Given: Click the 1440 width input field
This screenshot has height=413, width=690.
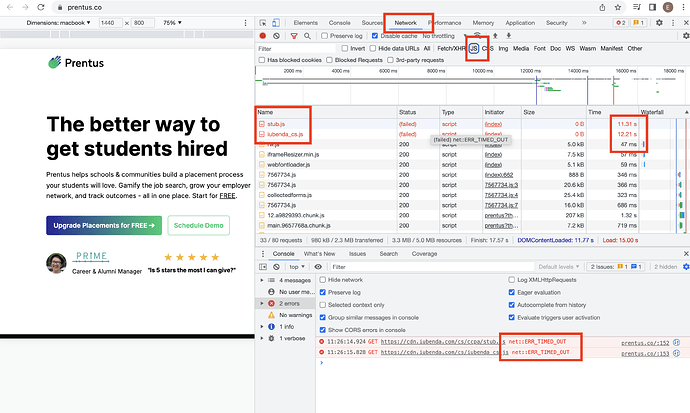Looking at the screenshot, I should click(110, 23).
